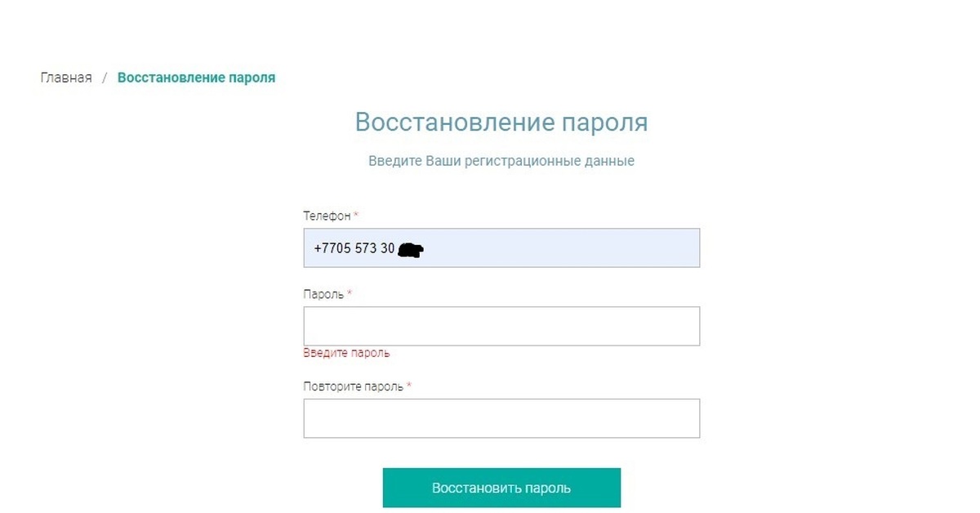Screen dimensions: 980x513
Task: Click the Пароль field label
Action: pos(323,294)
